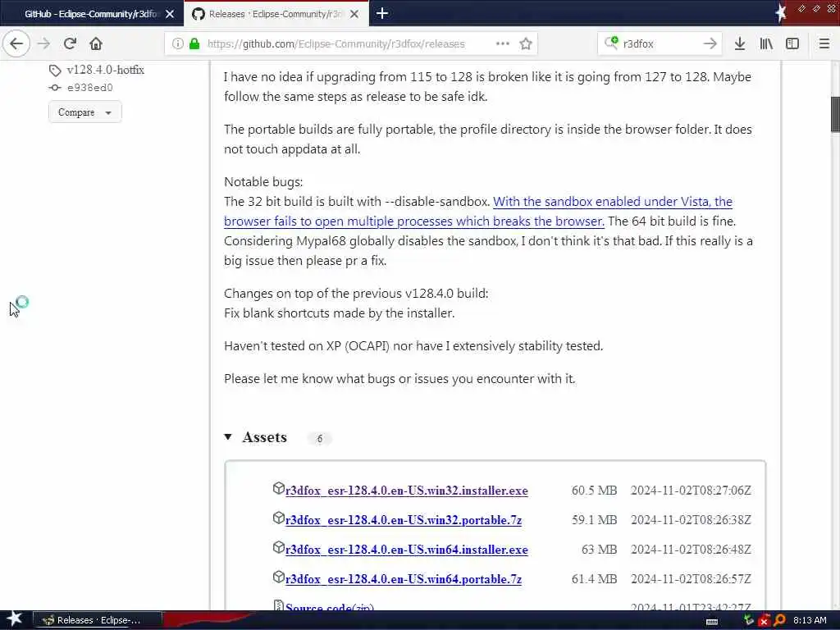840x630 pixels.
Task: Go back to the previous page
Action: (x=16, y=43)
